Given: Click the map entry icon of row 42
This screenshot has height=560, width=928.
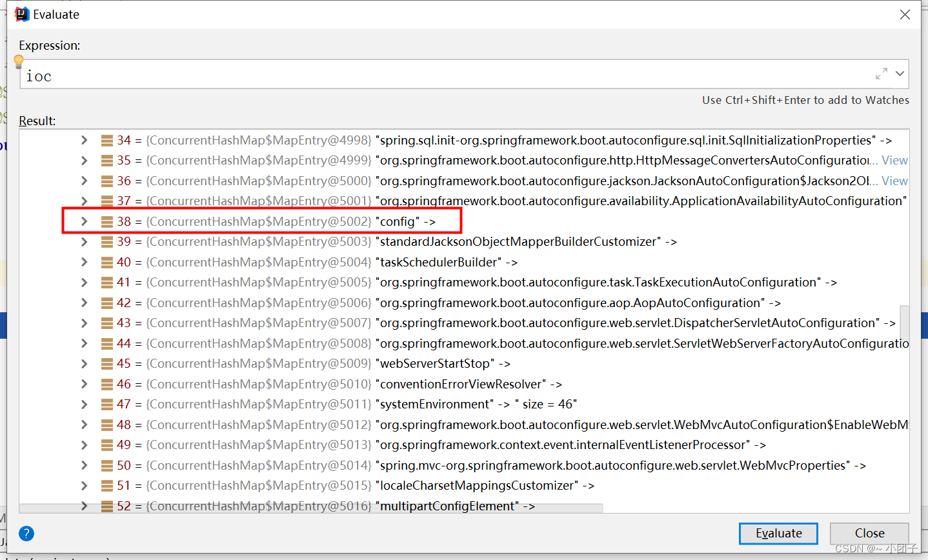Looking at the screenshot, I should [107, 303].
